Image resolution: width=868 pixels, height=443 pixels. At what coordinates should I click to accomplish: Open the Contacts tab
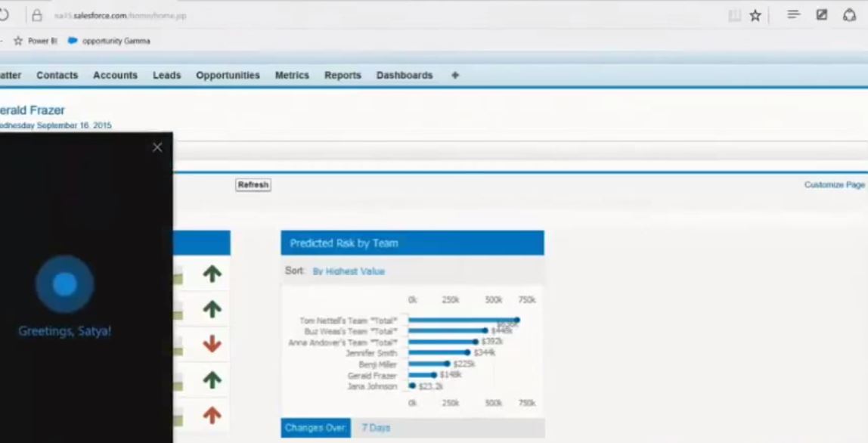[x=57, y=76]
